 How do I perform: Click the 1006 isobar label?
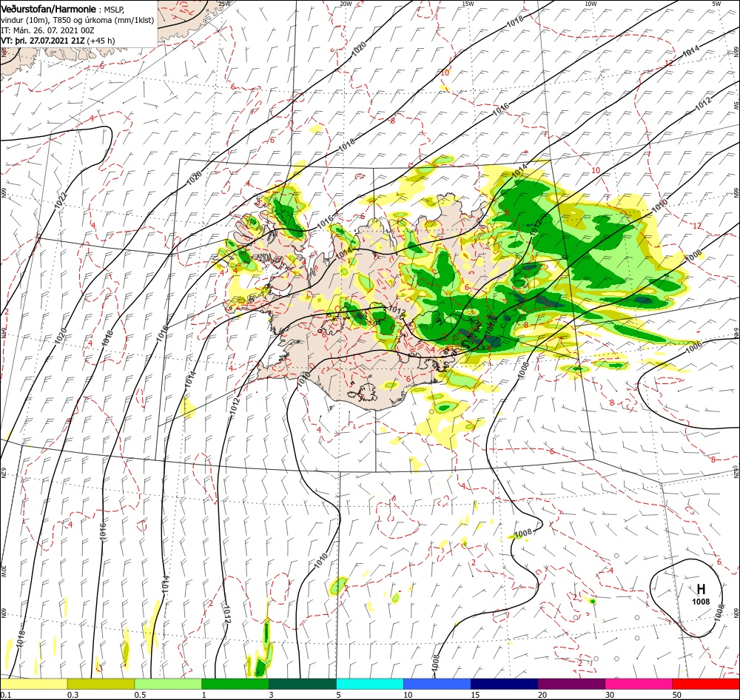click(693, 347)
